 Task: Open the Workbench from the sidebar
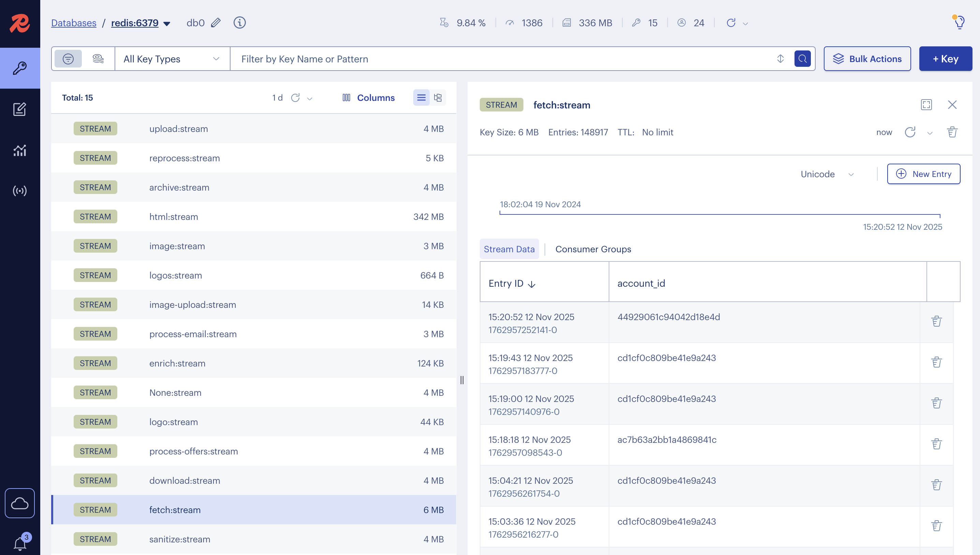coord(20,109)
